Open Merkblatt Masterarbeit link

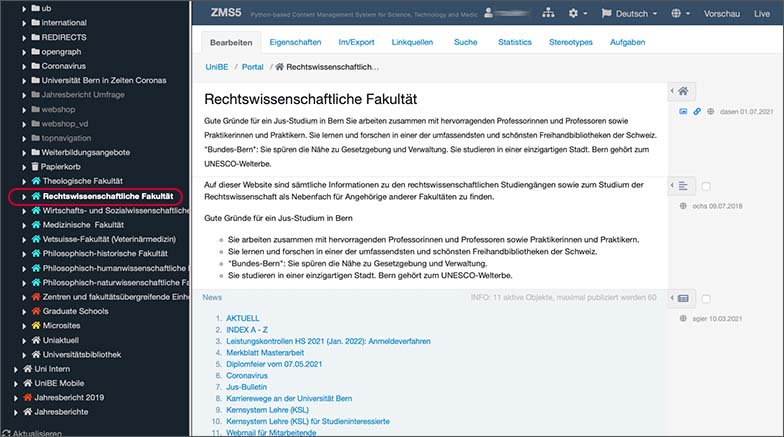click(265, 352)
